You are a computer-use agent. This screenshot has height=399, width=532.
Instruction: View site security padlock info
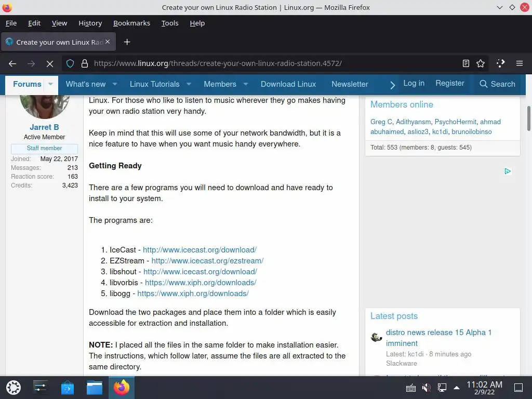click(x=85, y=63)
